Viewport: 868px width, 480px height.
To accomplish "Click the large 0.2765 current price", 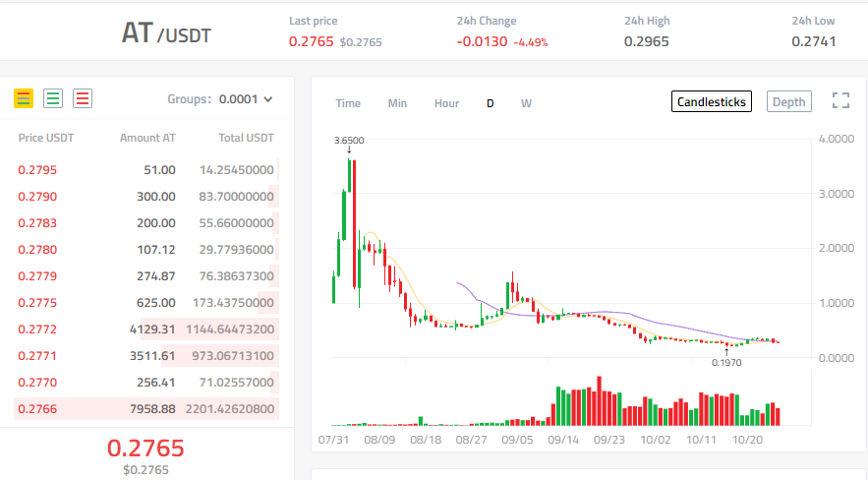I will click(x=145, y=449).
